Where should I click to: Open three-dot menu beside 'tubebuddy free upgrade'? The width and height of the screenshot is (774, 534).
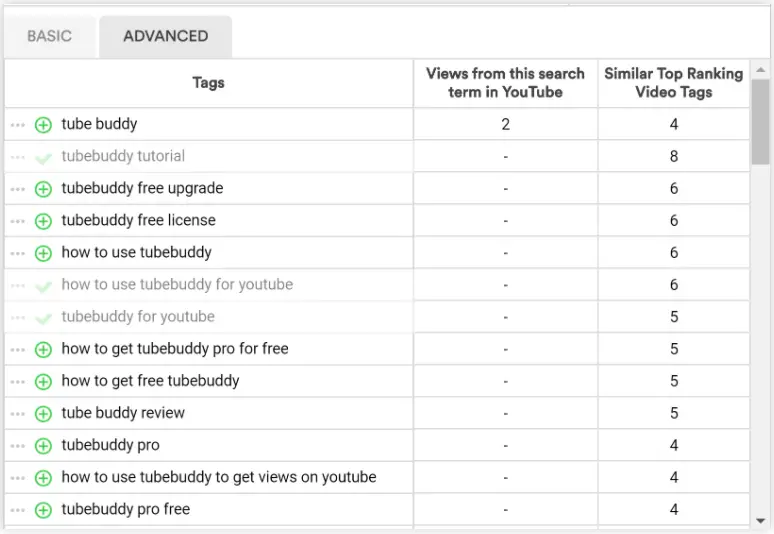18,189
